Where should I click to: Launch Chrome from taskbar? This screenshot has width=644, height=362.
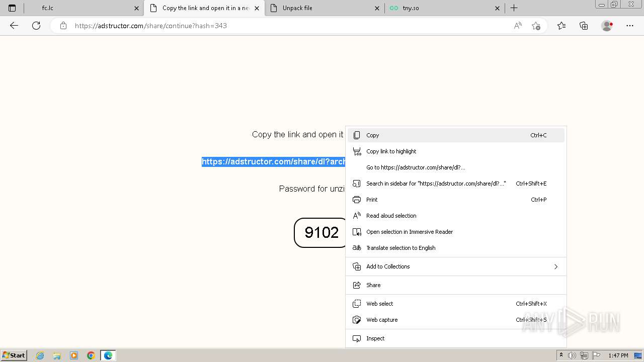point(91,355)
